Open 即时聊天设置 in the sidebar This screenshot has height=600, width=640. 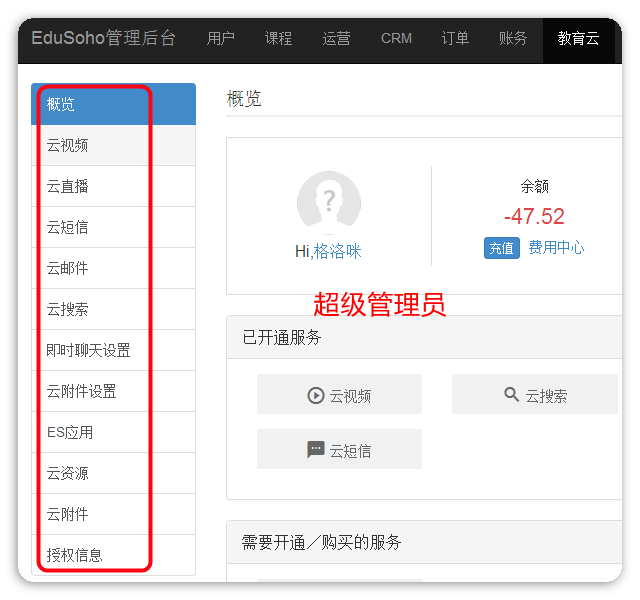[x=113, y=350]
